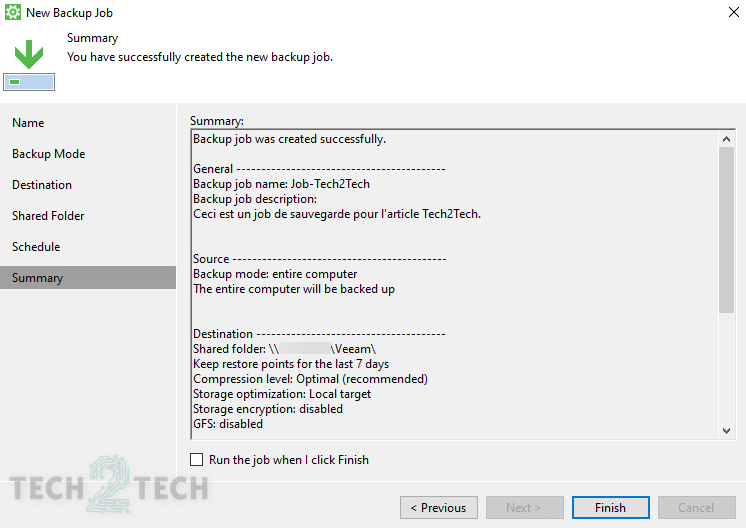Click the Veeam icon in the title bar
The height and width of the screenshot is (528, 746).
13,12
